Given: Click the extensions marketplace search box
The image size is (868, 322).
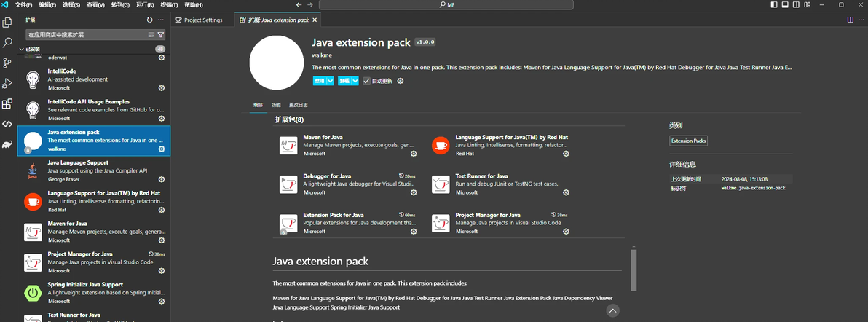Looking at the screenshot, I should click(86, 35).
